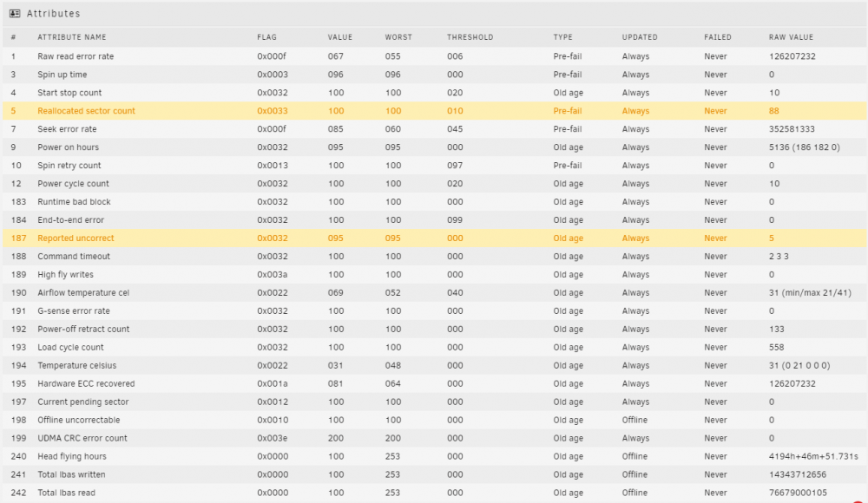The height and width of the screenshot is (503, 868).
Task: Select the Total lbas written attribute
Action: coord(71,474)
